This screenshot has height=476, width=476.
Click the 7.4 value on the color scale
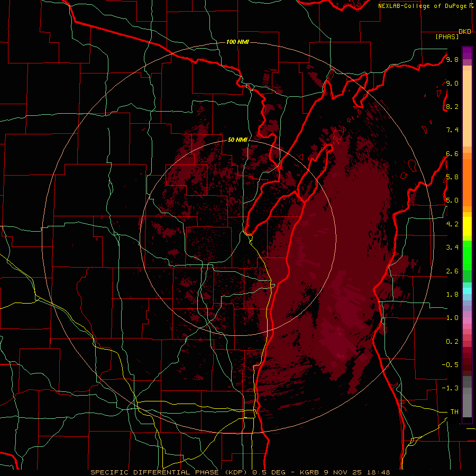click(x=452, y=130)
